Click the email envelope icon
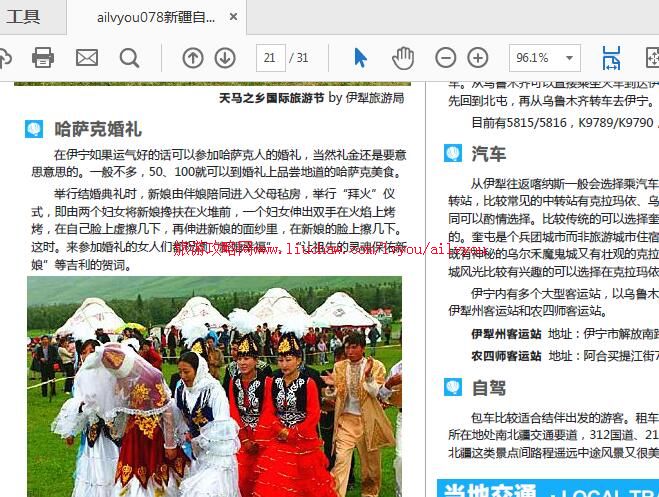 [87, 58]
